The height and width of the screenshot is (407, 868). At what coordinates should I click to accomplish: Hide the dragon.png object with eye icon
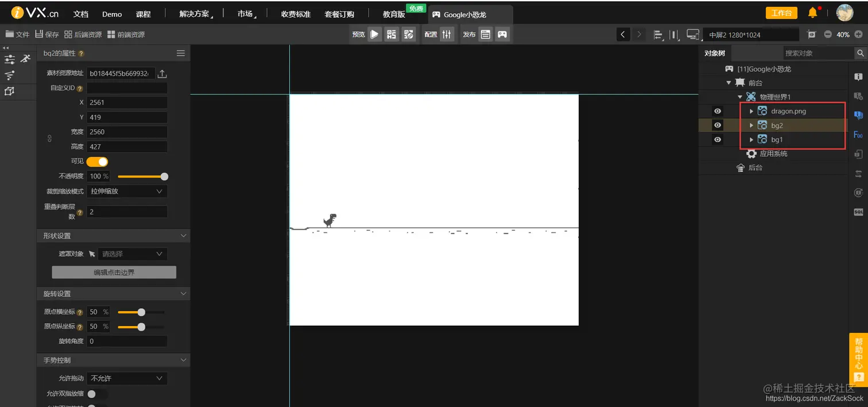coord(717,111)
